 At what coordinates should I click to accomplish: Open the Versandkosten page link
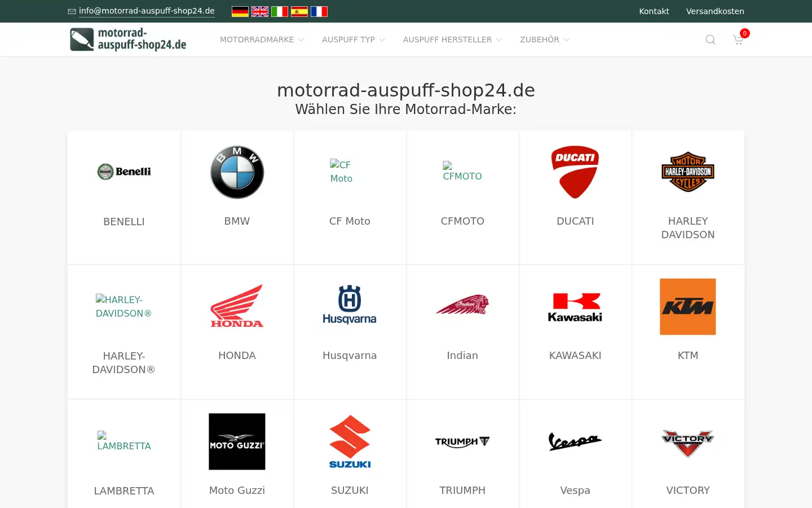pyautogui.click(x=715, y=11)
